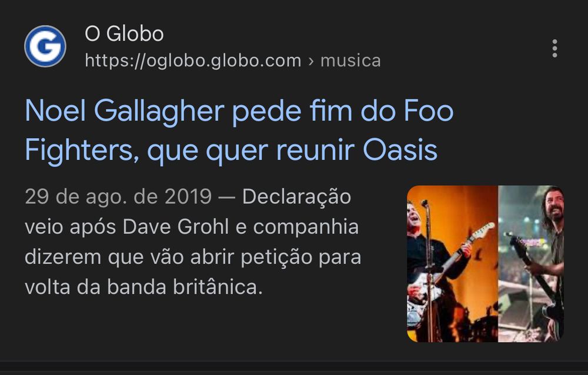The image size is (588, 375).
Task: Open the article thumbnail image
Action: [485, 264]
